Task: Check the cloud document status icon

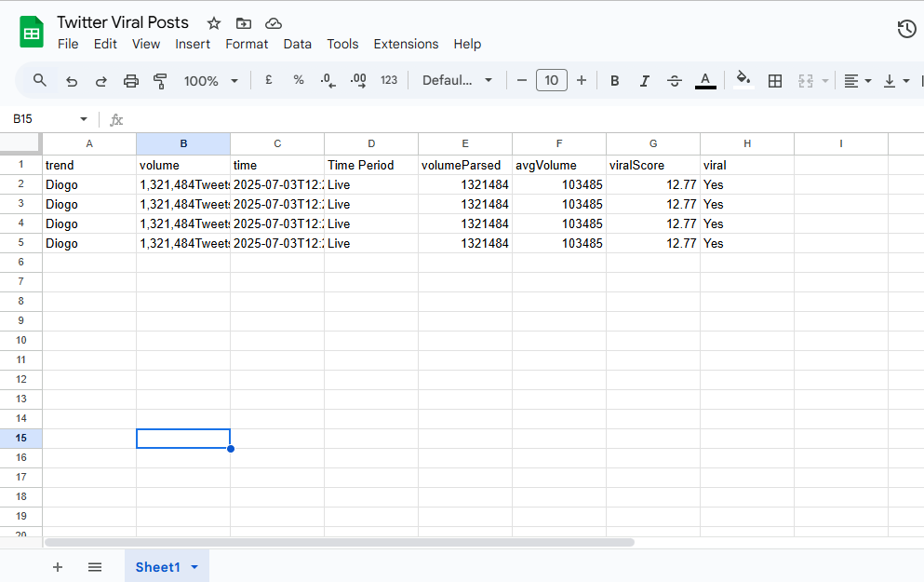Action: point(274,23)
